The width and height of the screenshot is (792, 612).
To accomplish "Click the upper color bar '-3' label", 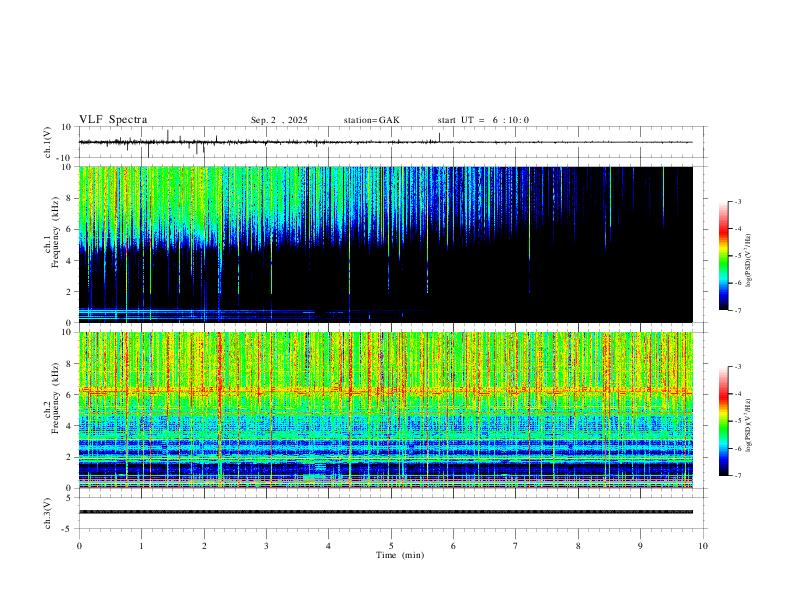I will point(738,202).
